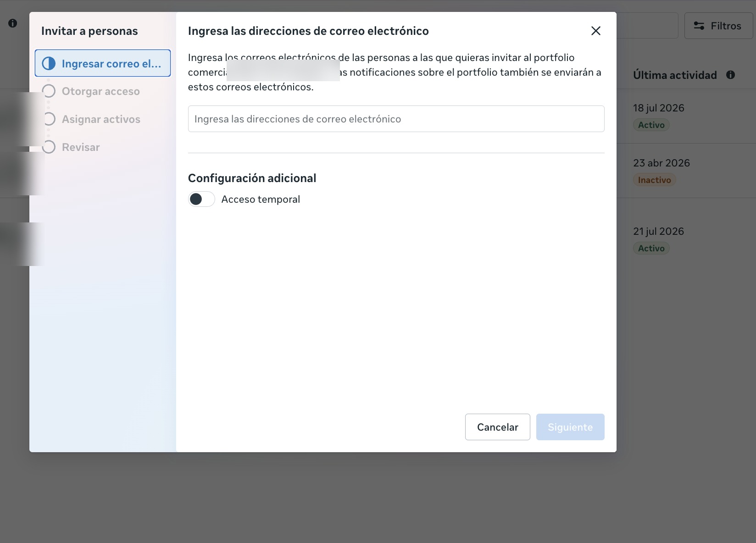Click the Configuración adicional heading

coord(252,178)
